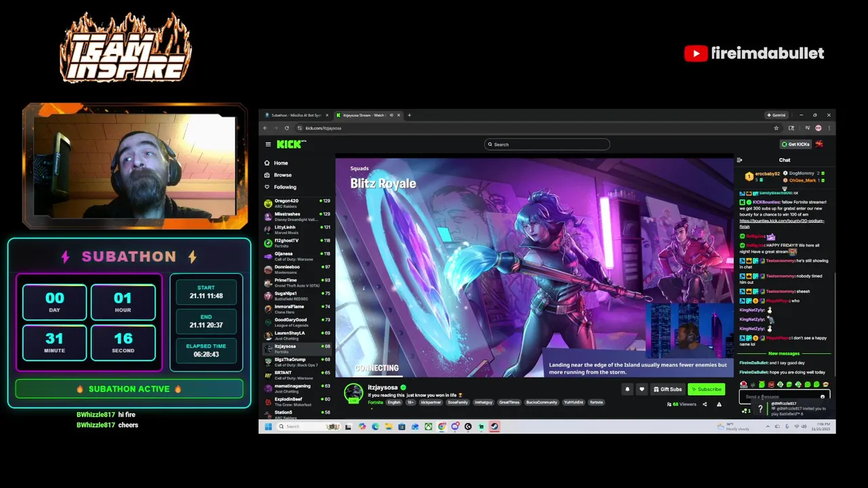The height and width of the screenshot is (488, 868).
Task: Click the BuckoCommunity tag
Action: click(x=540, y=403)
